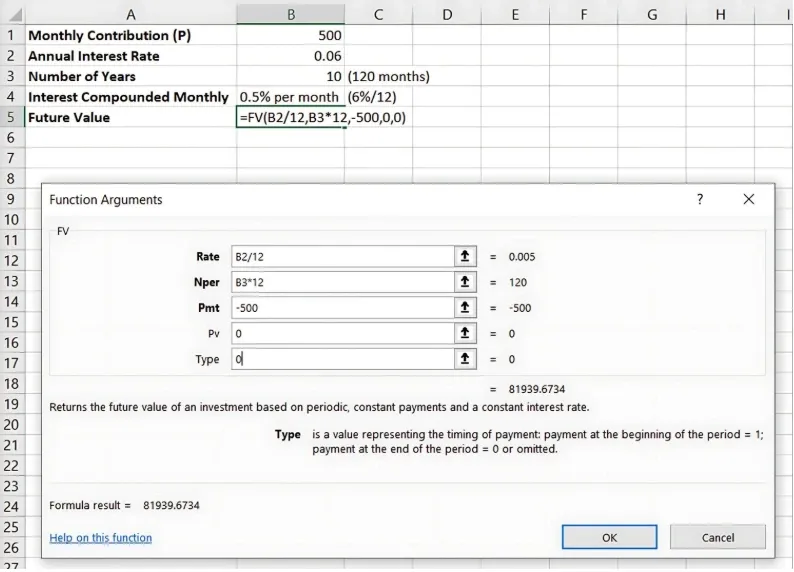The image size is (794, 572).
Task: Select the column B header
Action: (x=291, y=13)
